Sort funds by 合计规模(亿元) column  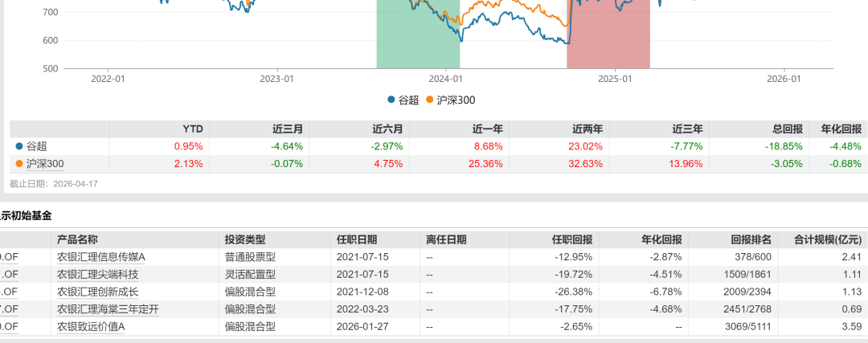tap(827, 239)
